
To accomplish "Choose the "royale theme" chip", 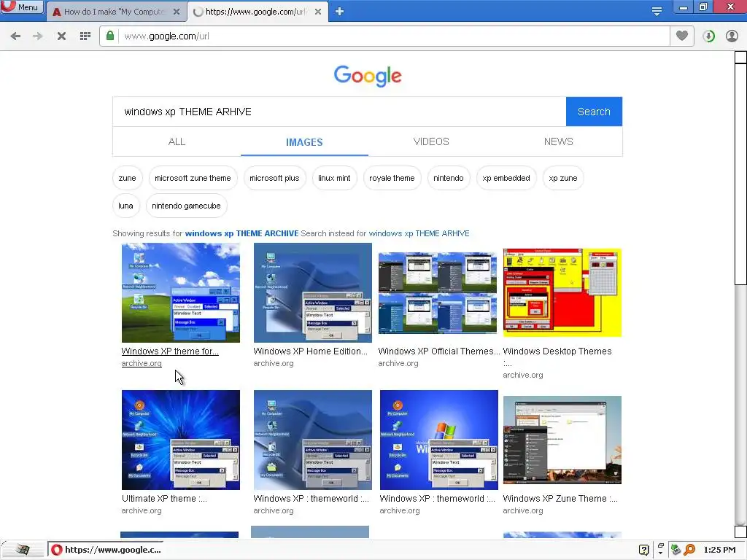I will click(x=392, y=178).
